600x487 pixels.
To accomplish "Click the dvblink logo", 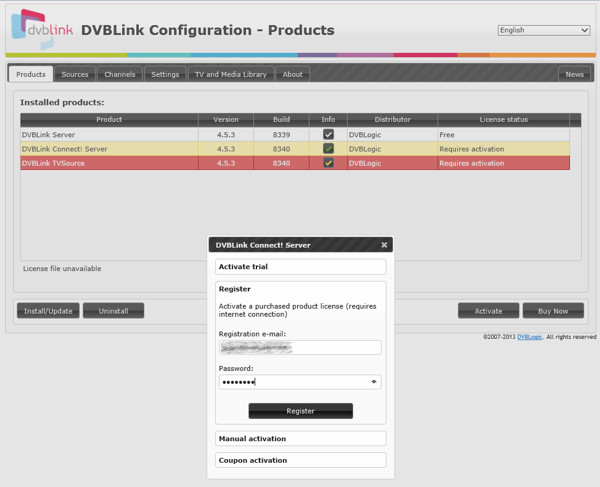I will 41,29.
